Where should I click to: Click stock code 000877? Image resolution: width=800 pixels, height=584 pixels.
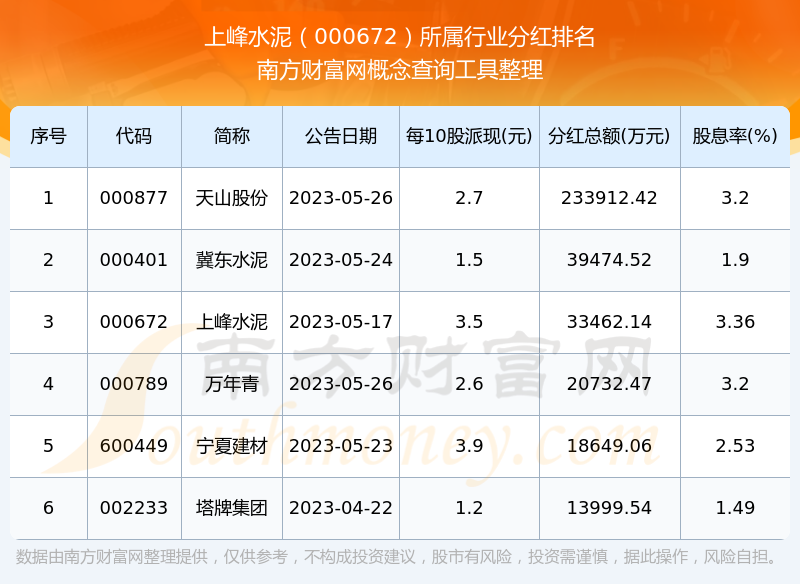point(134,198)
